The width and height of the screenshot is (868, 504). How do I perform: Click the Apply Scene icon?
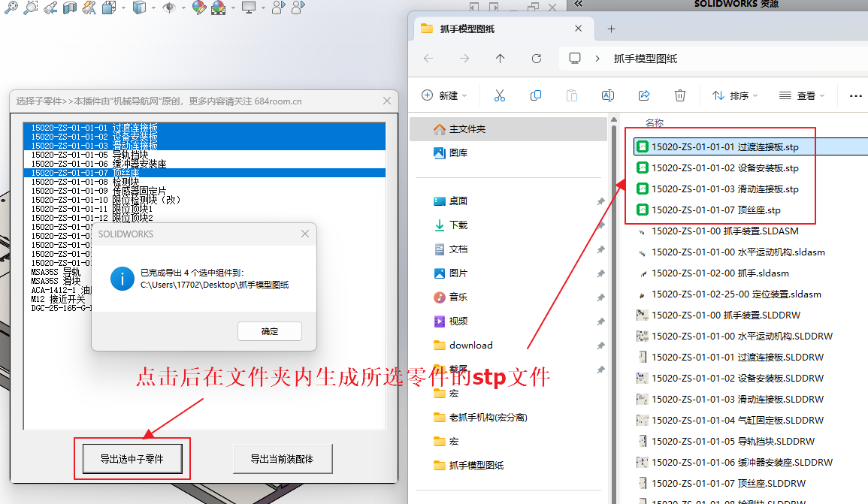(x=218, y=8)
